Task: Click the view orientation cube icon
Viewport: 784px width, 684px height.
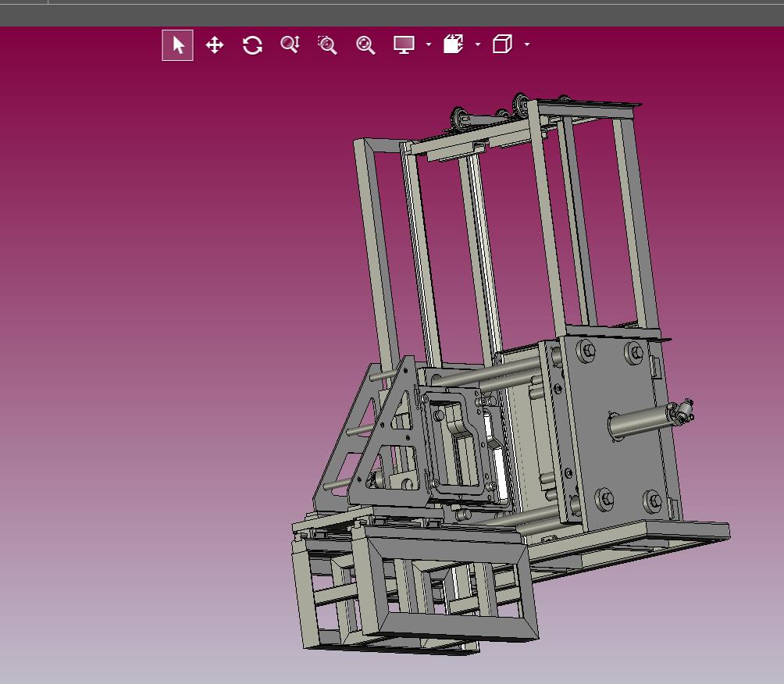Action: tap(502, 44)
